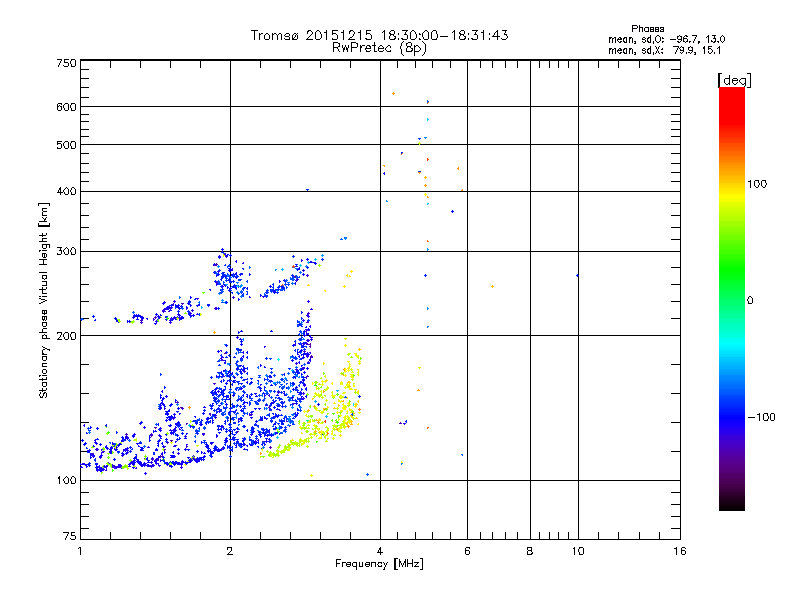Click the x-axis tick label '6' MHz

467,551
